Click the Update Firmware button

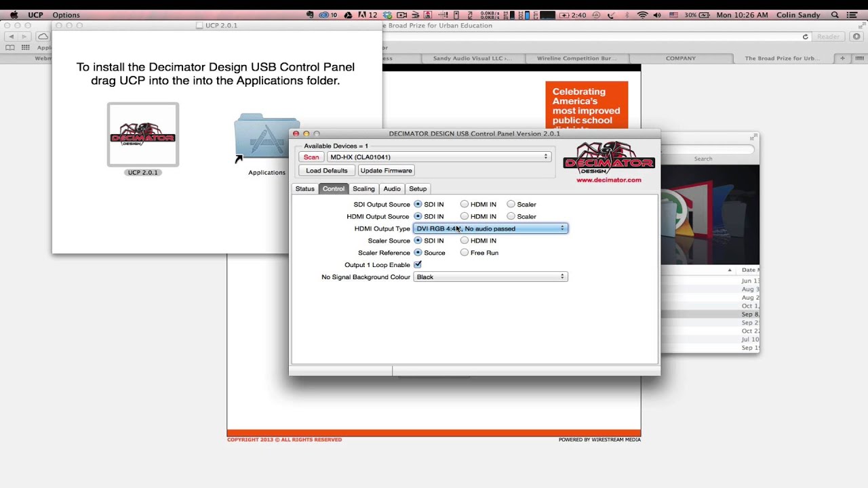386,170
